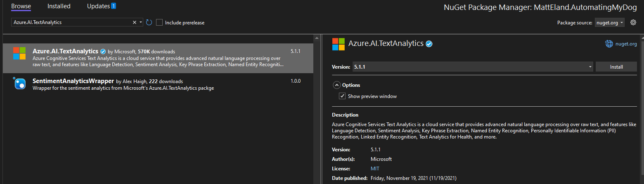Click the Azure.AI.TextAnalytics logo in the results list
The width and height of the screenshot is (644, 184).
coord(19,53)
